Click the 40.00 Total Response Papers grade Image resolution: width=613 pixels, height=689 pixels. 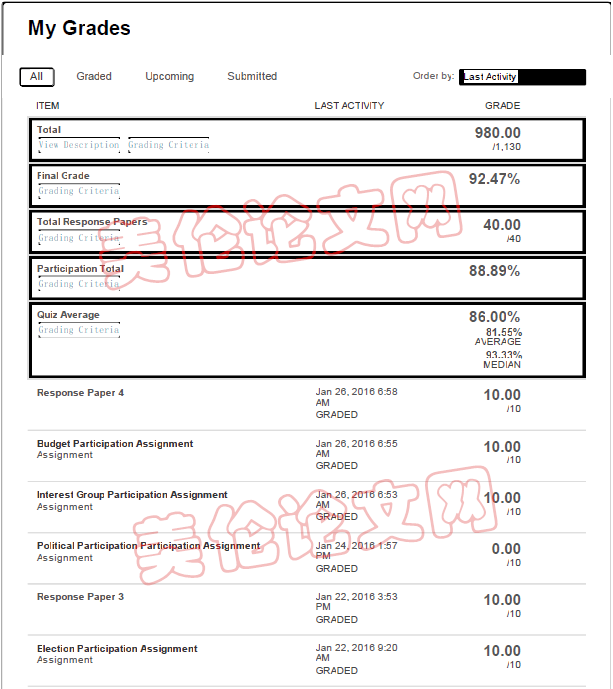[502, 225]
